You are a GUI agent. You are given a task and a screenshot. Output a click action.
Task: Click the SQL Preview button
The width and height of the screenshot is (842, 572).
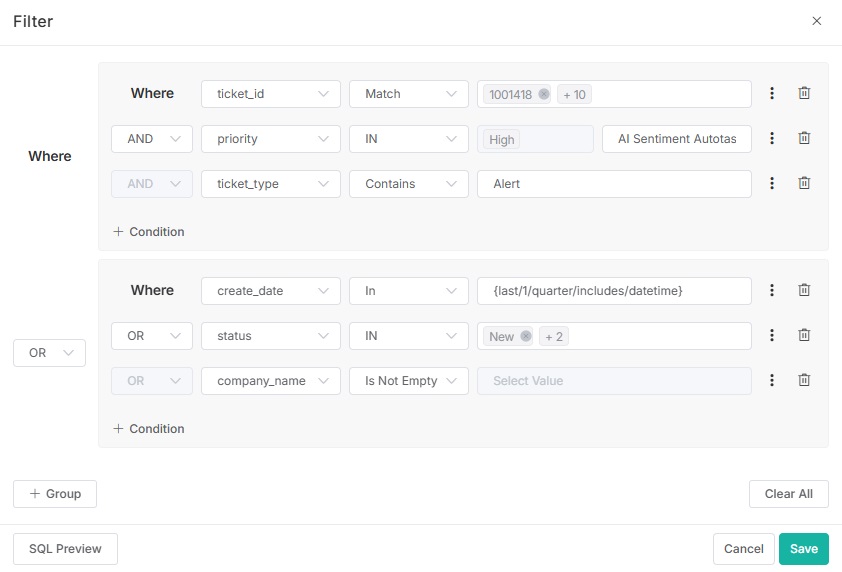65,549
